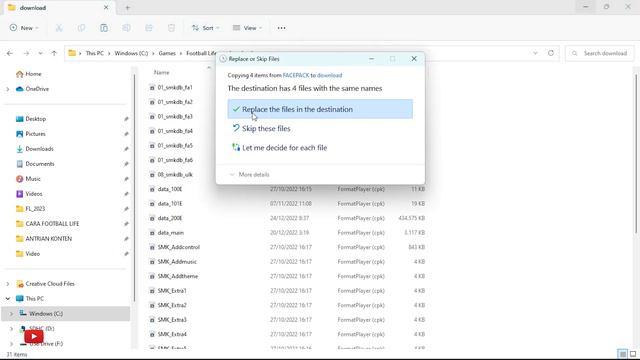Open the See more three-dots menu

tap(281, 28)
